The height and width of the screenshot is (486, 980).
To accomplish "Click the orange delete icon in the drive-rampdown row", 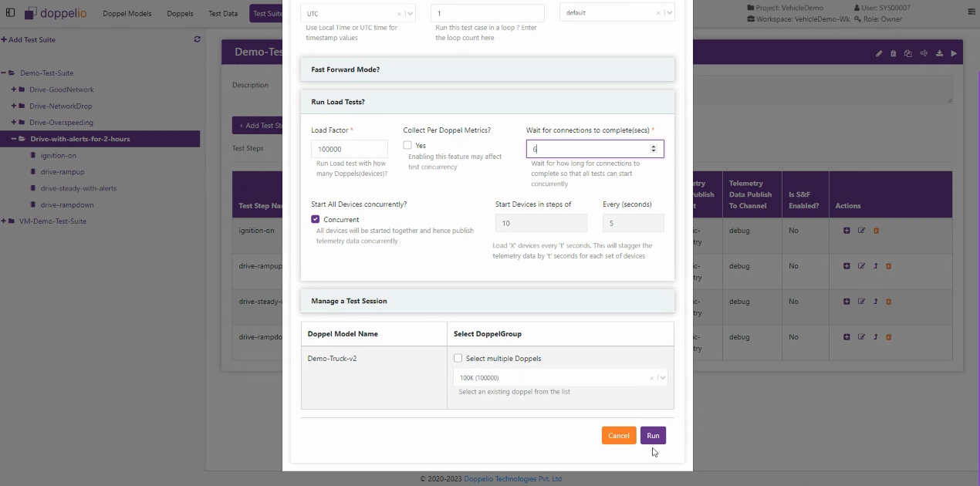I will point(889,337).
